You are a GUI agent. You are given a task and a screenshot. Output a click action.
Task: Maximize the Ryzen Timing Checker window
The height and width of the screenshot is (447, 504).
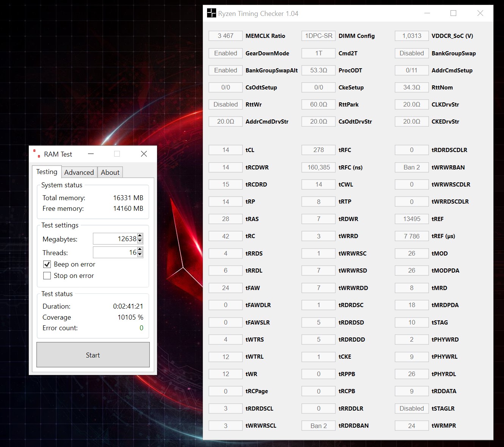click(x=453, y=13)
